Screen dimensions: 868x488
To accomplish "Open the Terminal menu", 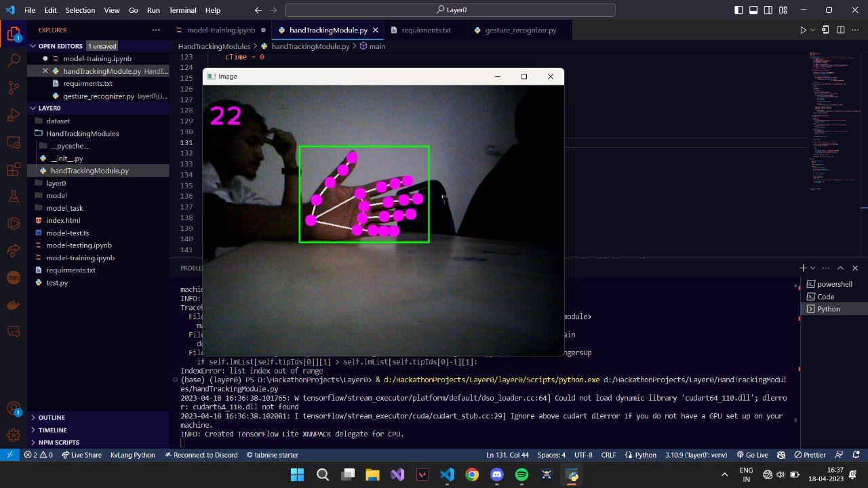I will pos(182,10).
